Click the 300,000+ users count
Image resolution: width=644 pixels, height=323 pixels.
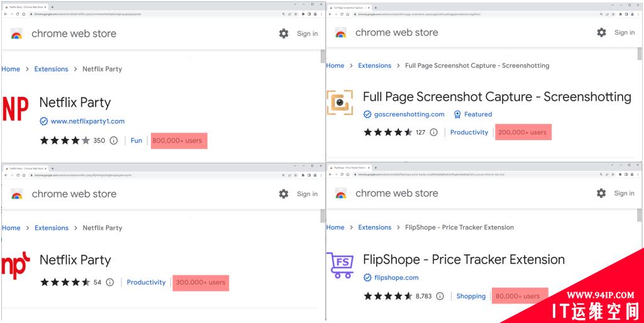(x=201, y=282)
